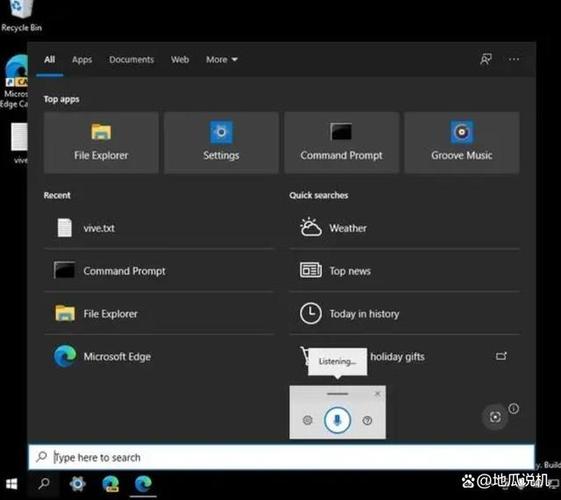The image size is (561, 500).
Task: Open Command Prompt in Recent list
Action: pyautogui.click(x=158, y=271)
